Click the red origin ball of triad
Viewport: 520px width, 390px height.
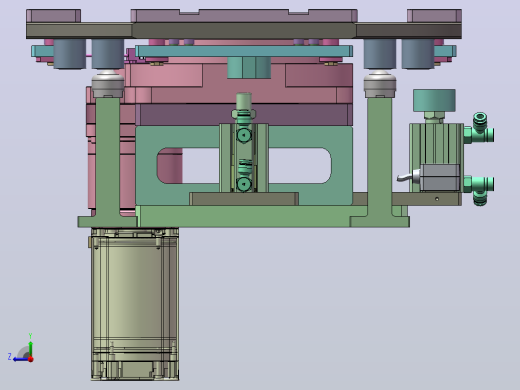click(x=31, y=359)
